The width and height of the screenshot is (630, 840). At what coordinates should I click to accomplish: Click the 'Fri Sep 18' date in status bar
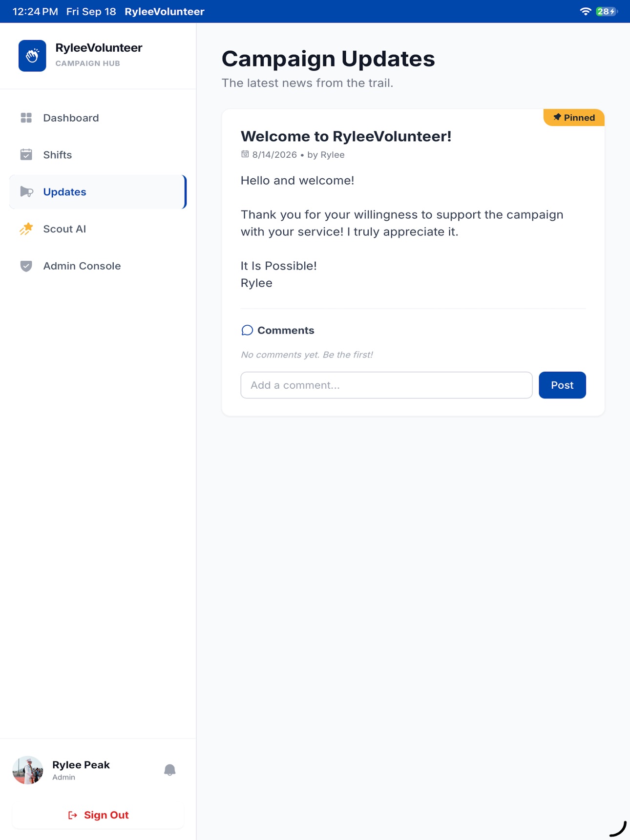(91, 11)
